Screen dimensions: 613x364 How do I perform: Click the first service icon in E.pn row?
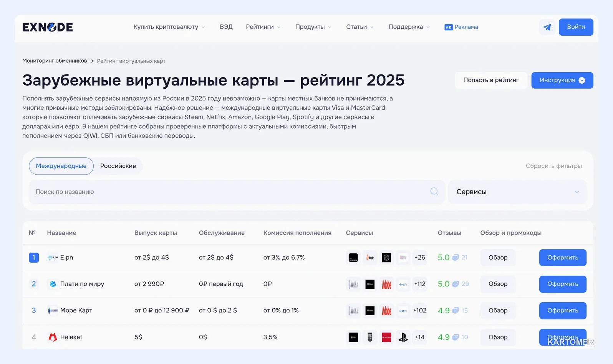point(353,258)
